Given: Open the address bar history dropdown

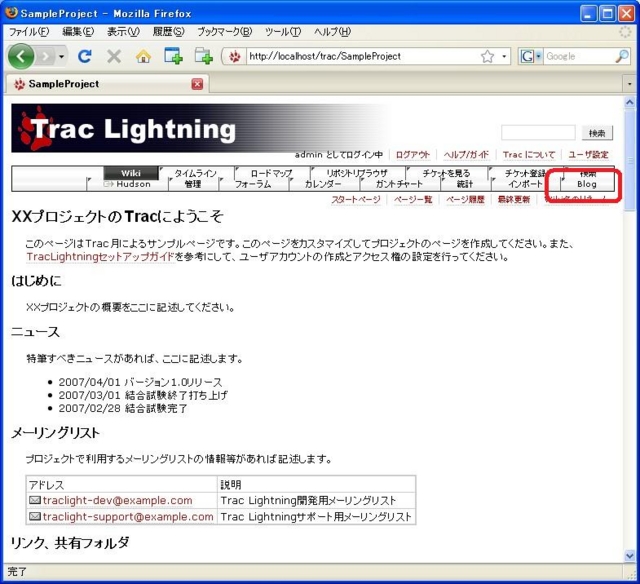Looking at the screenshot, I should [504, 56].
